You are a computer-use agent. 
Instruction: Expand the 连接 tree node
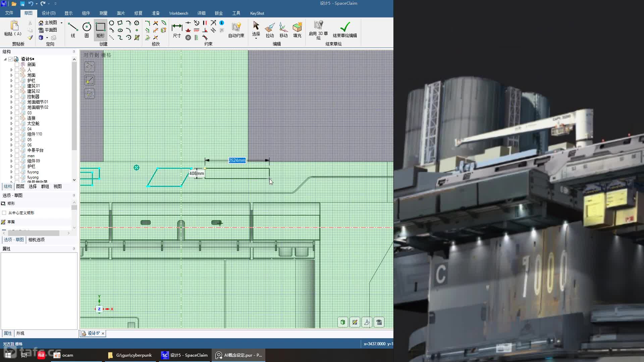pyautogui.click(x=11, y=118)
